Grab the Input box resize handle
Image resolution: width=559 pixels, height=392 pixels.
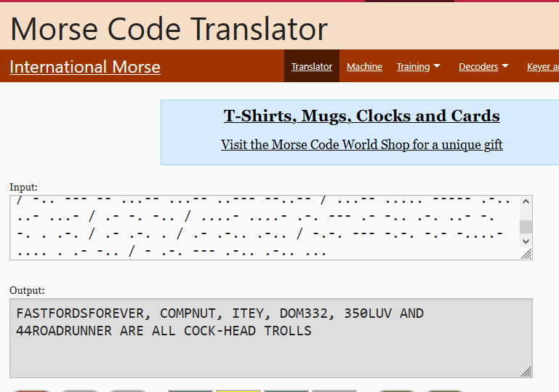click(x=526, y=254)
